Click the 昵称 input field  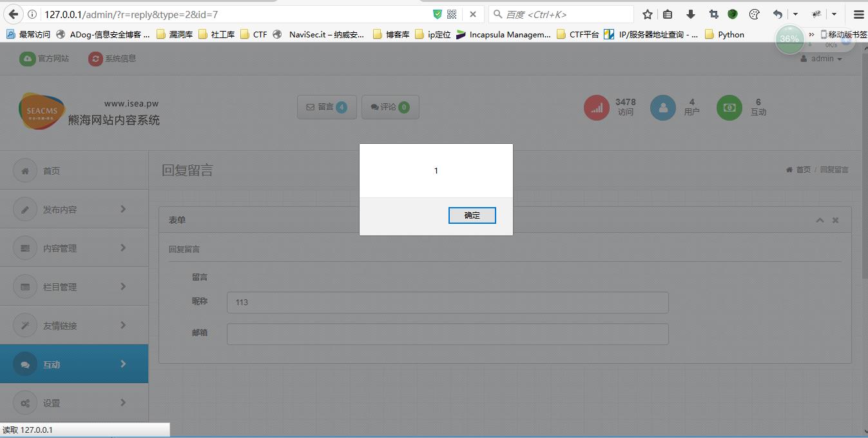tap(448, 303)
